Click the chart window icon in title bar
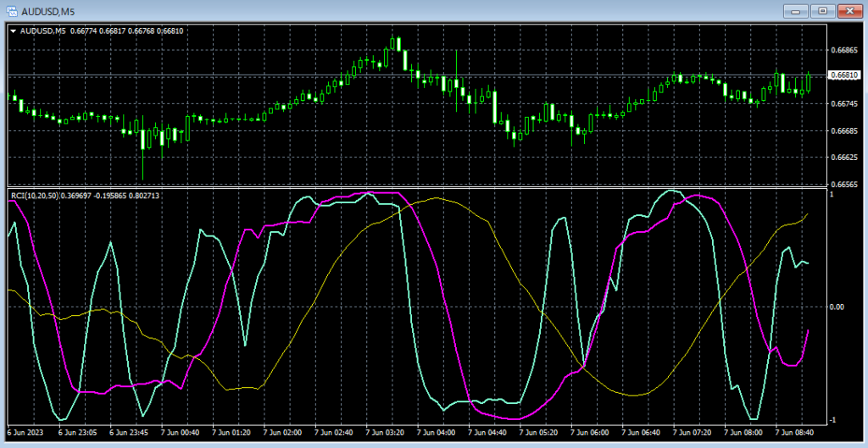 click(11, 10)
